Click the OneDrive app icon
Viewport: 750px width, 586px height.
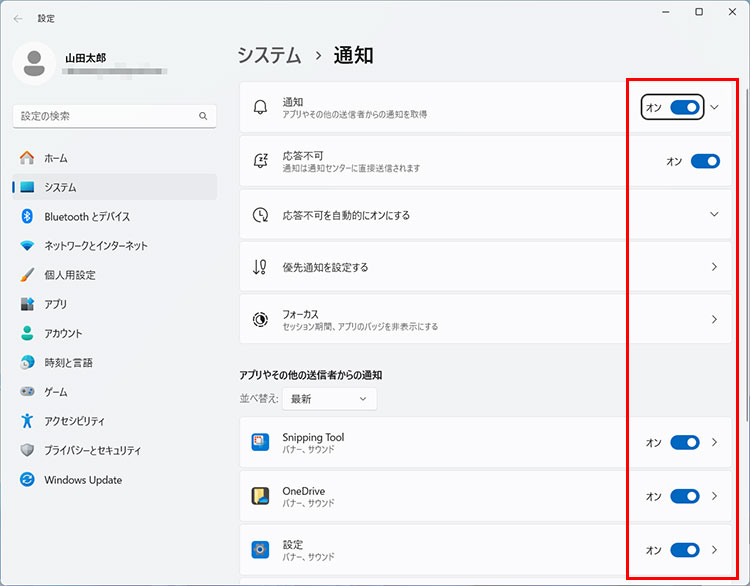[260, 496]
